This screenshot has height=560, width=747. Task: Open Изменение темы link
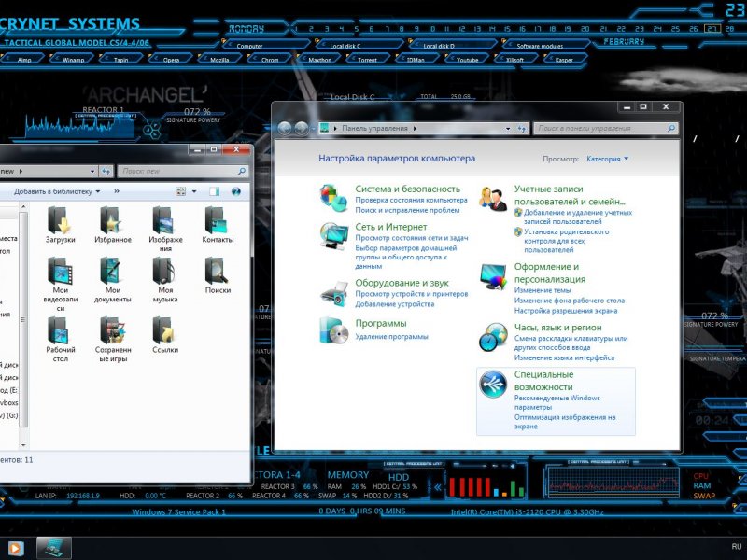543,290
